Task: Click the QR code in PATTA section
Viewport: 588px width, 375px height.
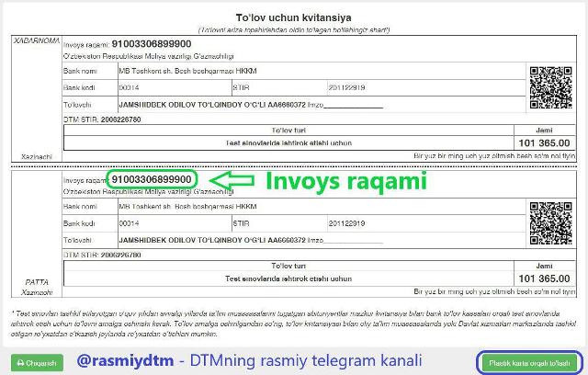Action: coord(550,222)
